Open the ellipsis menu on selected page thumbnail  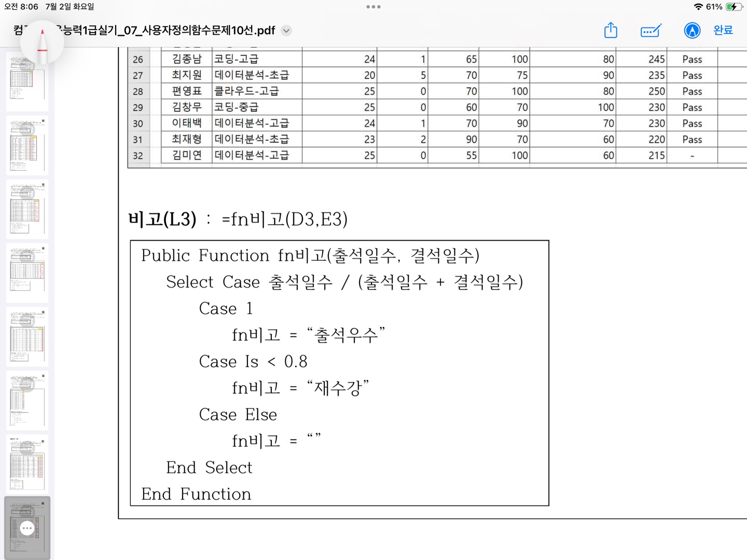[x=27, y=528]
